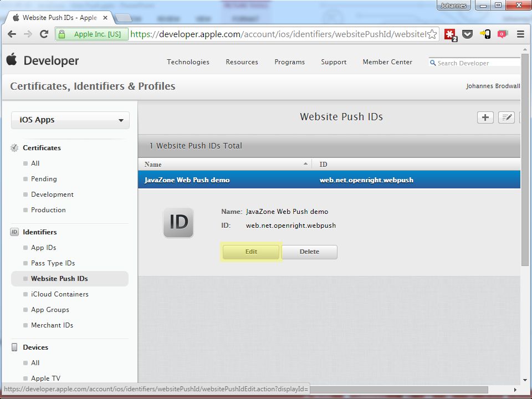This screenshot has width=532, height=399.
Task: Sort list by Name column arrow
Action: click(305, 164)
